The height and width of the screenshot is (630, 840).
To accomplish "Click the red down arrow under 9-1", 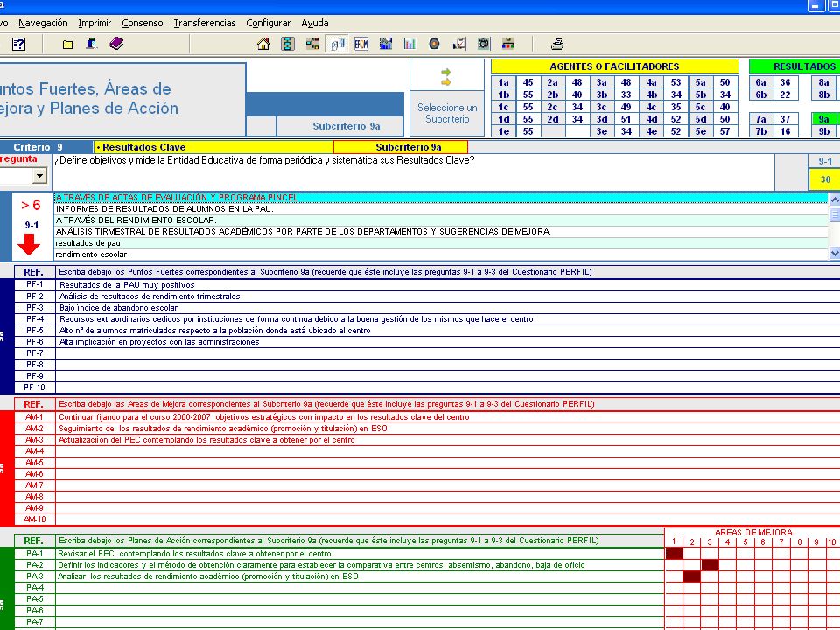I will click(x=29, y=244).
